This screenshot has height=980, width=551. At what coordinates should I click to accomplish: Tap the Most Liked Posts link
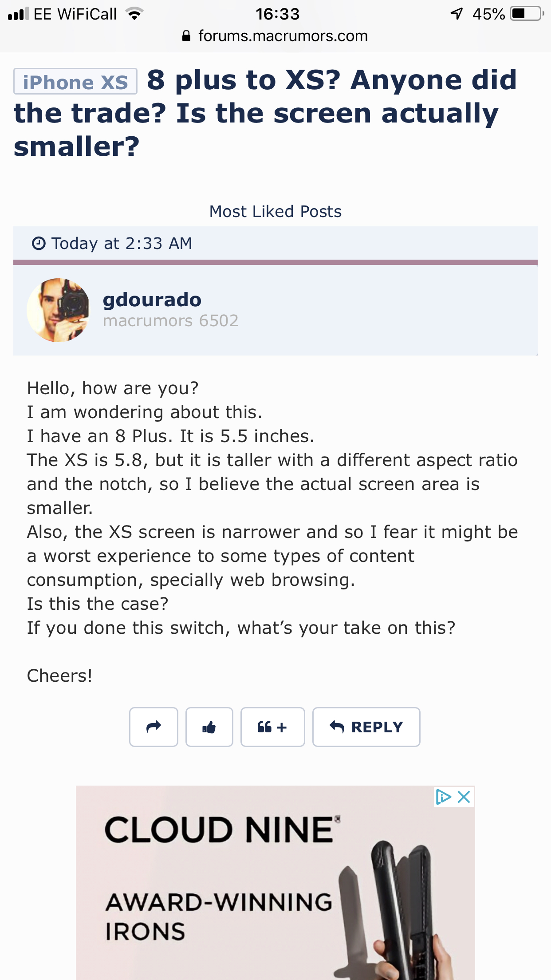click(x=275, y=212)
